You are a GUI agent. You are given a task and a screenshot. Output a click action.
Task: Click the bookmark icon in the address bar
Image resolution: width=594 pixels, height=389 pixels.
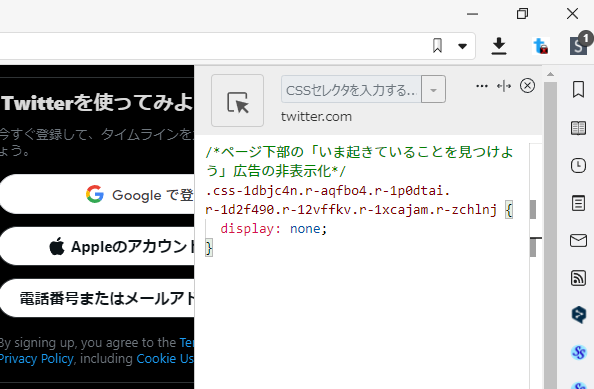[437, 46]
